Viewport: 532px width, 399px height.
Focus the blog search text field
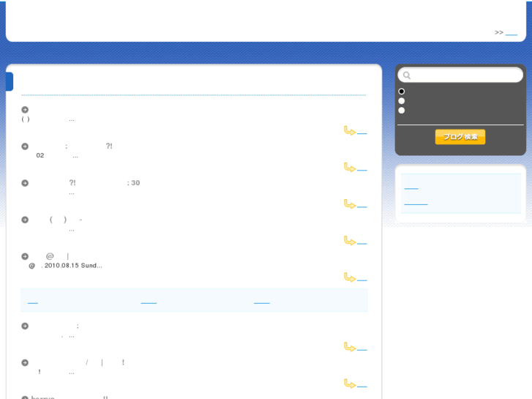pyautogui.click(x=460, y=75)
